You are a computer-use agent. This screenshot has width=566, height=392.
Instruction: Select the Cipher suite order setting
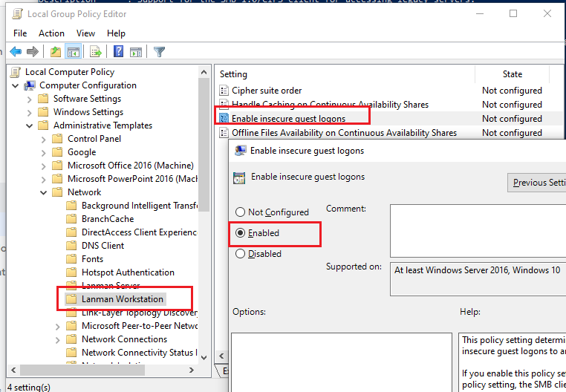tap(266, 91)
